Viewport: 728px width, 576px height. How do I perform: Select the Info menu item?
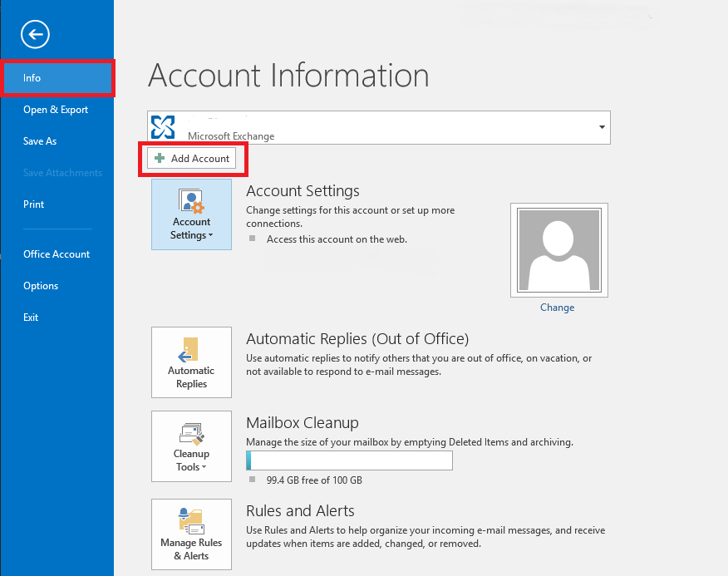coord(57,78)
